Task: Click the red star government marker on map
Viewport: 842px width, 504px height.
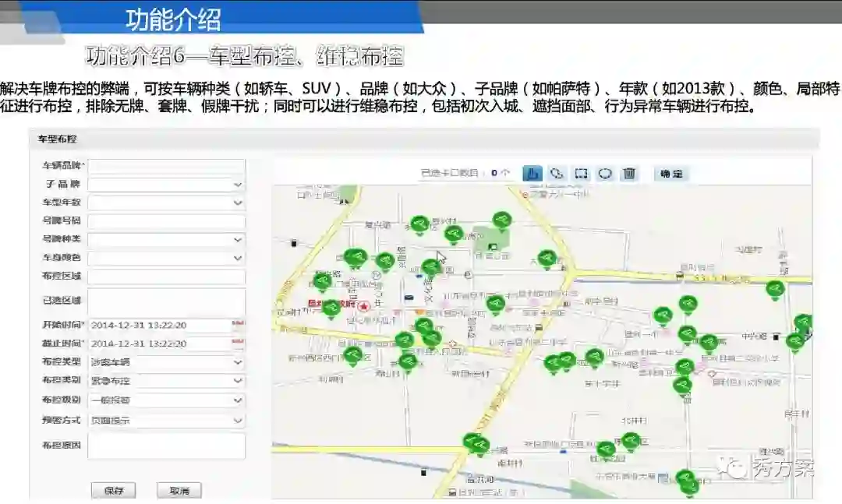Action: pyautogui.click(x=365, y=306)
